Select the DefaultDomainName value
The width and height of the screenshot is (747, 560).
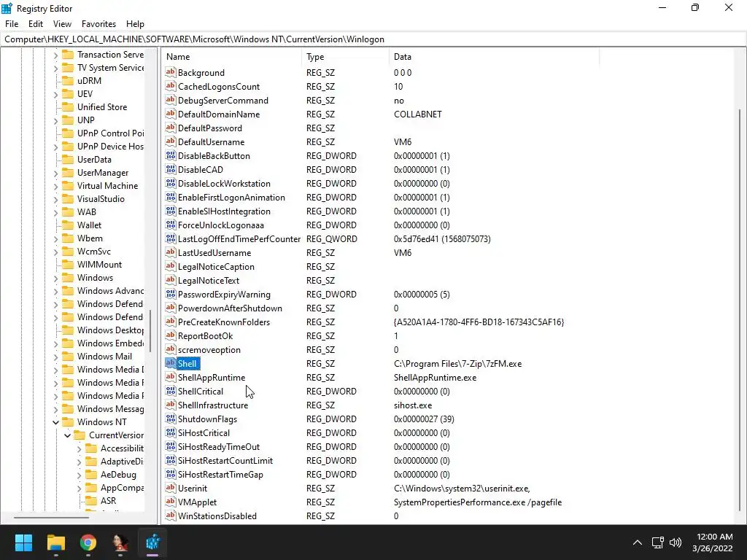pyautogui.click(x=219, y=114)
